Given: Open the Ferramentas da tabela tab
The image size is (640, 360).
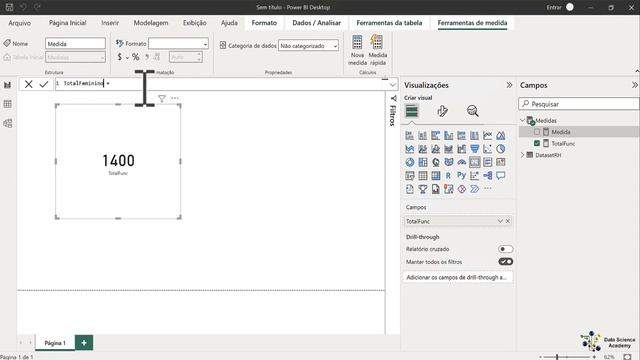Looking at the screenshot, I should [389, 23].
